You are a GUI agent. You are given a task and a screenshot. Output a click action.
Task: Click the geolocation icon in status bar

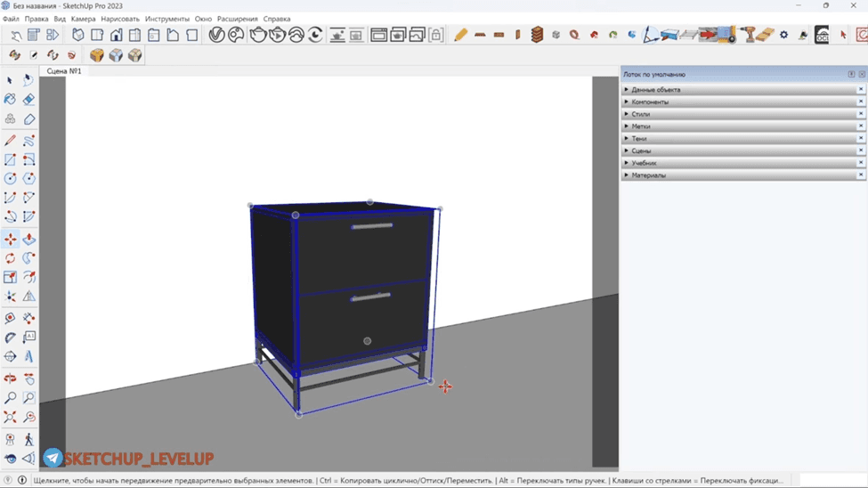pyautogui.click(x=8, y=480)
